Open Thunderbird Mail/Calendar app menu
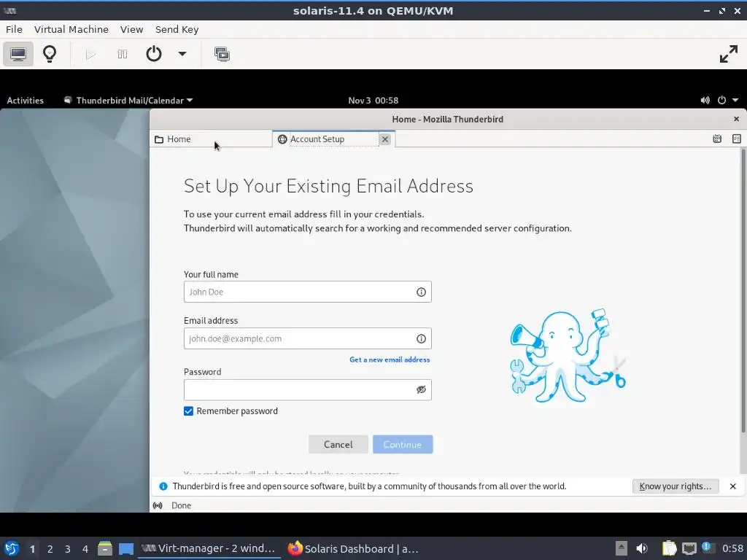The height and width of the screenshot is (560, 747). coord(128,101)
